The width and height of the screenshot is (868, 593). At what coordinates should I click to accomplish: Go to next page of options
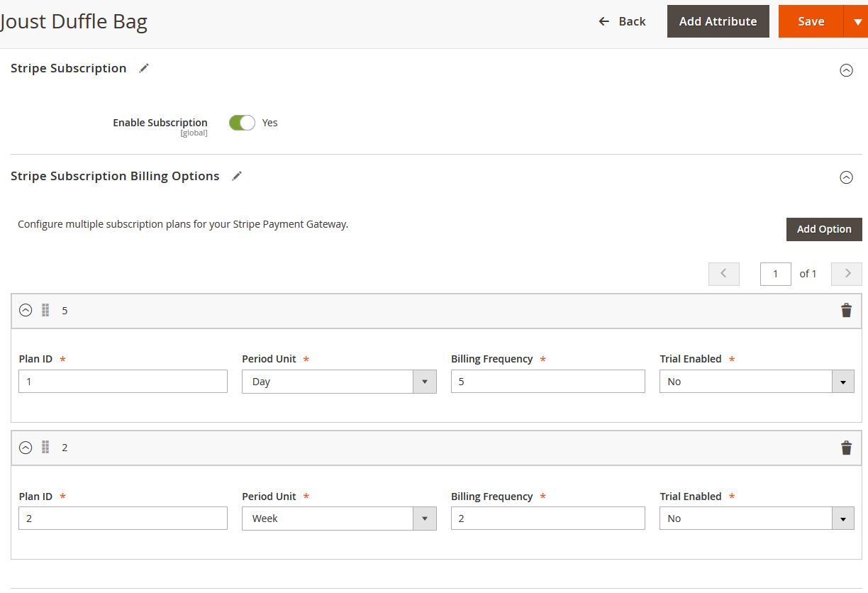pos(847,274)
